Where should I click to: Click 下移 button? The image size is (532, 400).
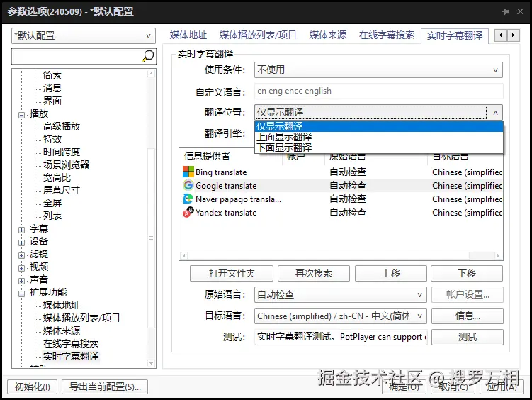pos(467,273)
